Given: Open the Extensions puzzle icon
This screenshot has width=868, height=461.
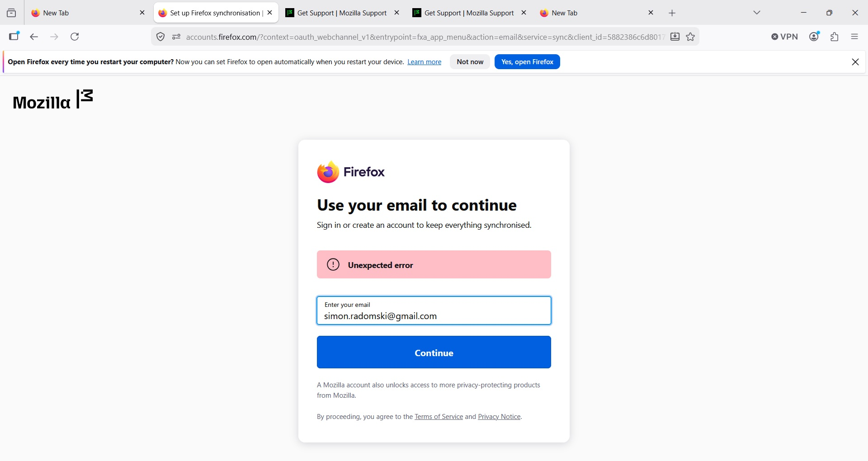Looking at the screenshot, I should click(835, 37).
